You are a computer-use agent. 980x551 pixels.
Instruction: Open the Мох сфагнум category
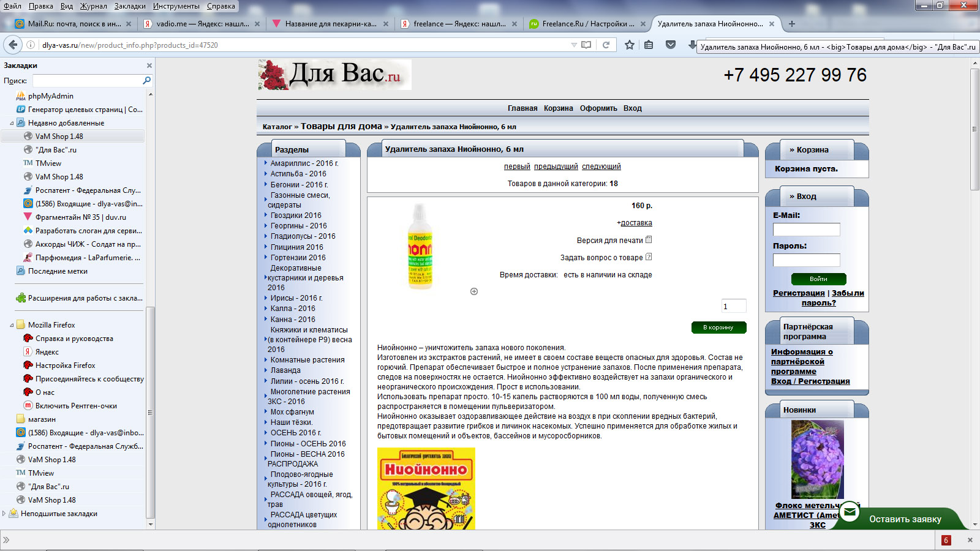pyautogui.click(x=292, y=412)
